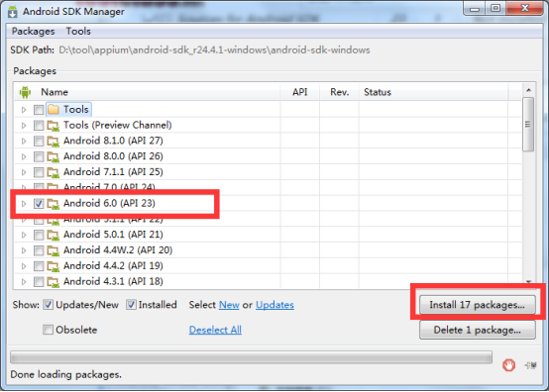Viewport: 549px width, 392px height.
Task: Click the SDK Manager title bar icon
Action: pyautogui.click(x=13, y=12)
